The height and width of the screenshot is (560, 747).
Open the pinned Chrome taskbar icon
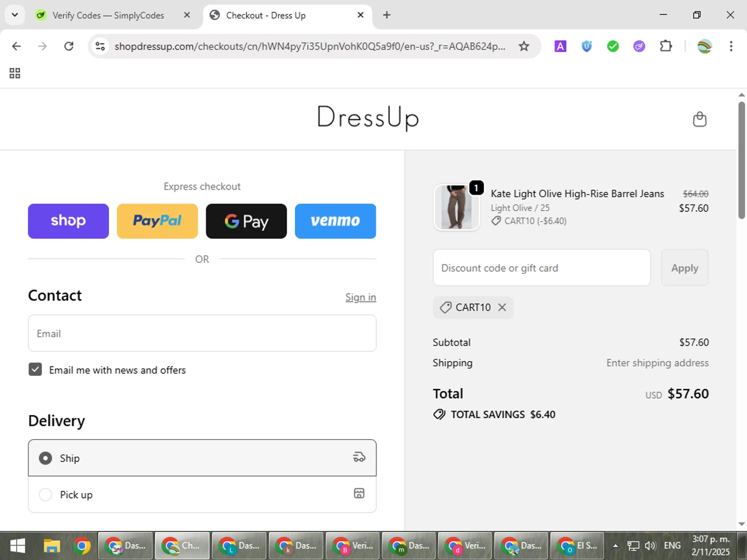pos(82,546)
